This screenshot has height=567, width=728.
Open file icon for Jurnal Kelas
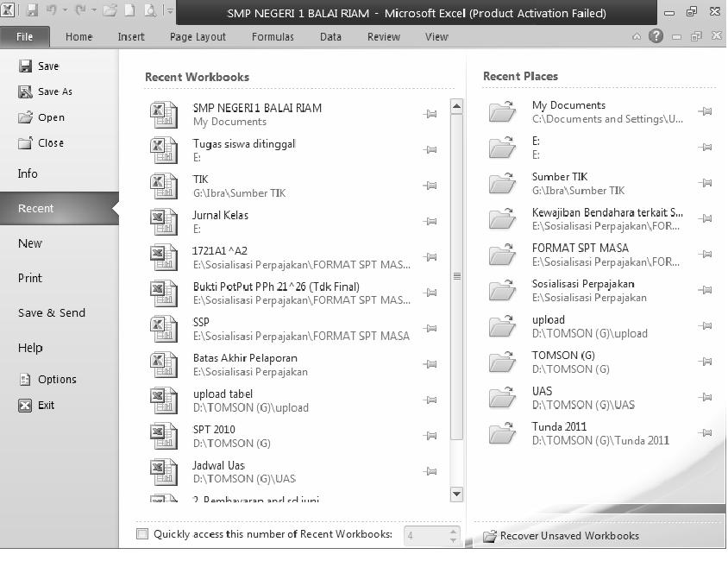(163, 222)
